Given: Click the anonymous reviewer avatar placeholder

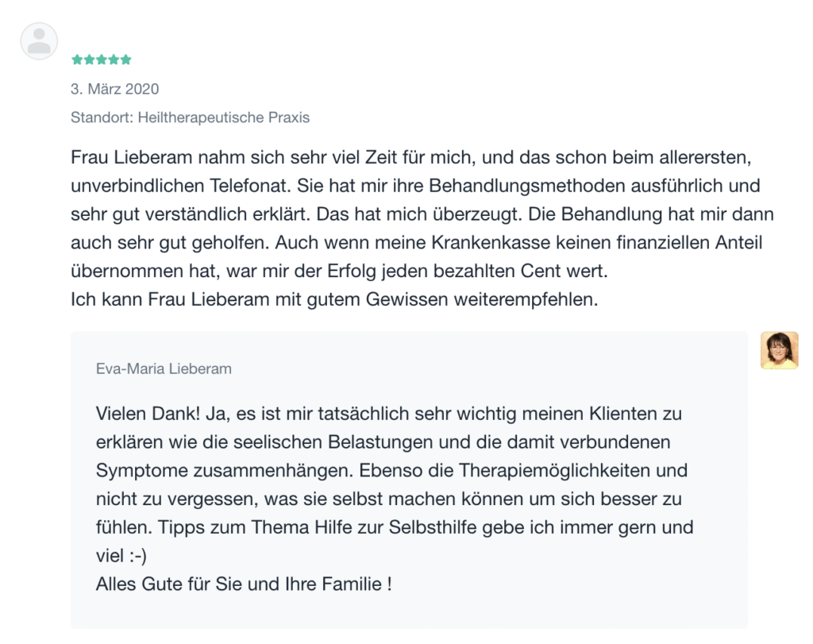Looking at the screenshot, I should coord(39,40).
